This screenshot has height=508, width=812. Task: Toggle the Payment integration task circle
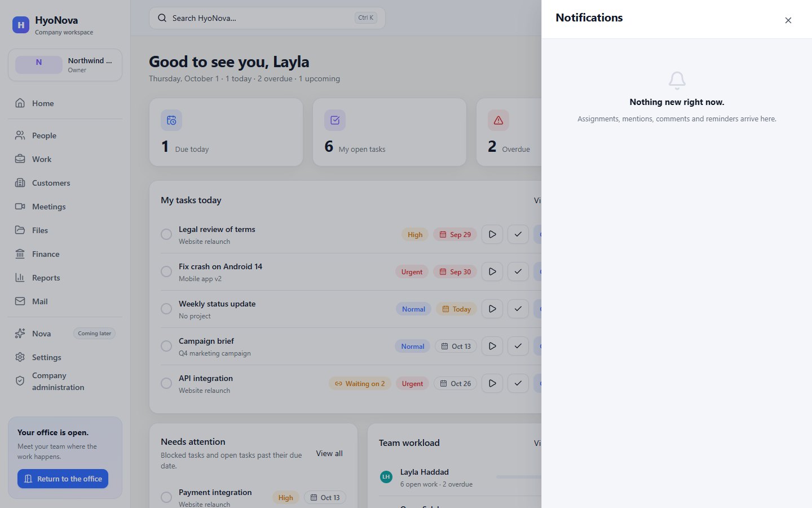tap(166, 497)
